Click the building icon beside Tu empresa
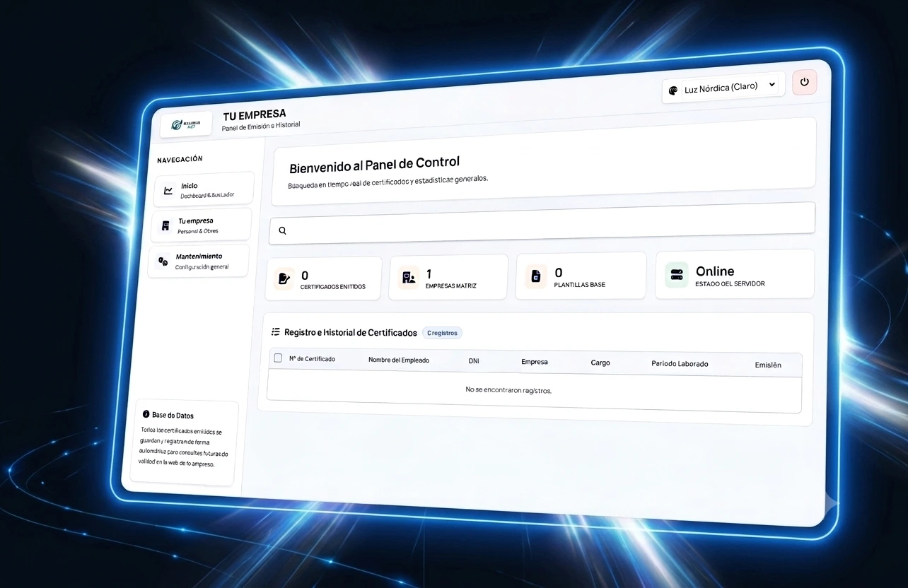 [165, 225]
